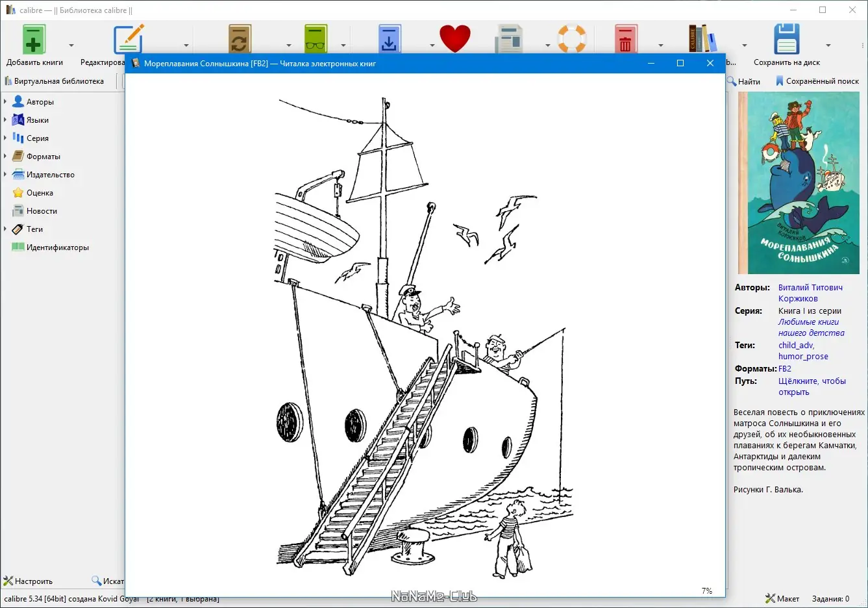Expand the Форматы tree arrow
The image size is (868, 608).
pyautogui.click(x=5, y=157)
